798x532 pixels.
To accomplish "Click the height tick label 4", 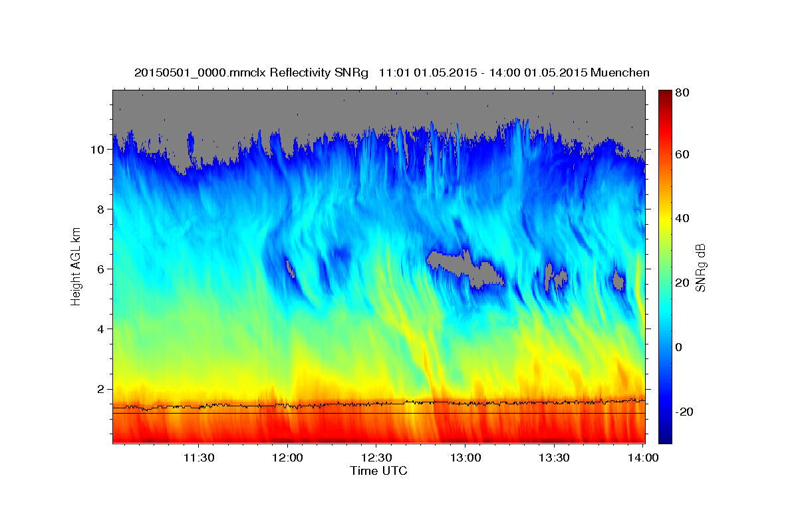I will coord(100,329).
